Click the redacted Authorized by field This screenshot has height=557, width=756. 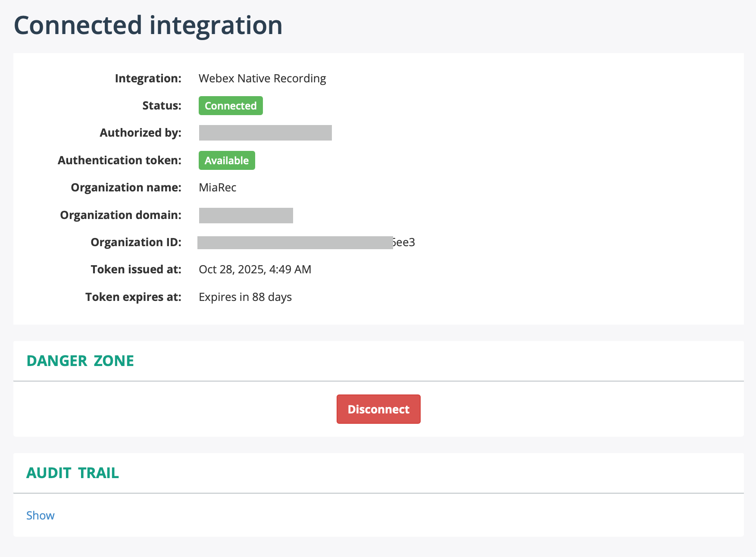[x=265, y=132]
